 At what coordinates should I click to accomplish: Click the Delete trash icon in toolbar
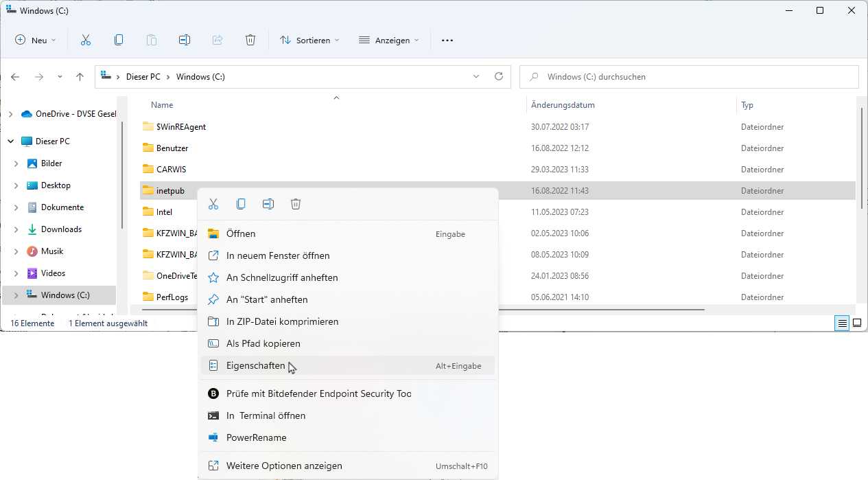coord(250,41)
